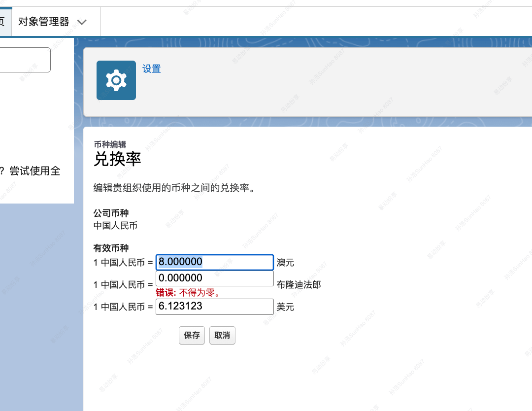Viewport: 532px width, 411px height.
Task: Click the 设置 gear icon
Action: click(116, 80)
